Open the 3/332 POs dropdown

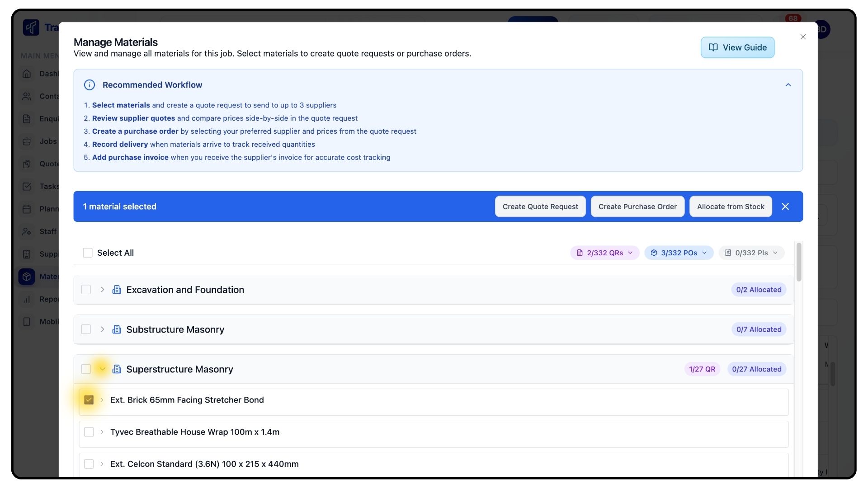click(679, 253)
